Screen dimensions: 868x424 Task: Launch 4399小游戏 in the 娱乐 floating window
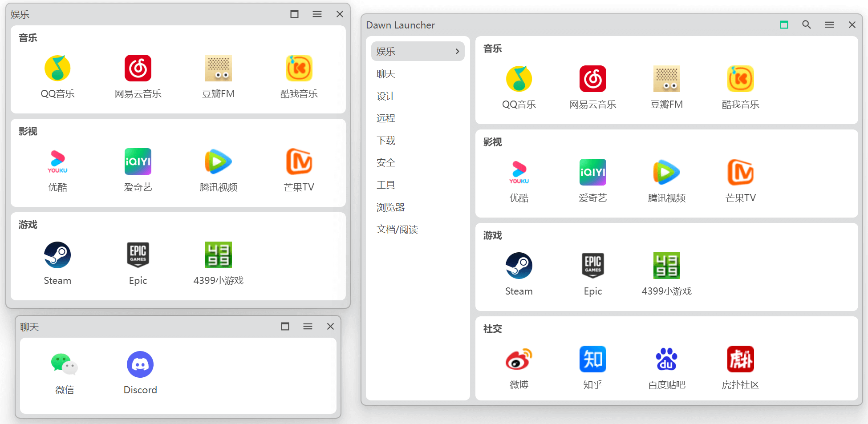click(x=219, y=264)
